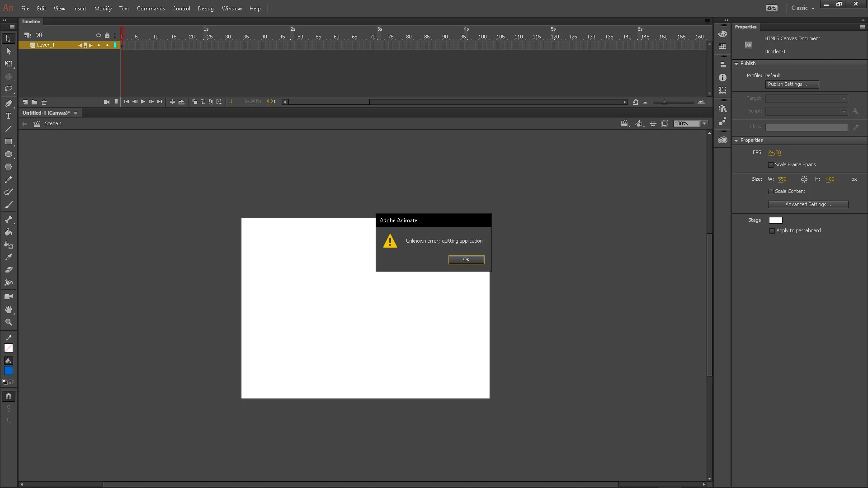The height and width of the screenshot is (488, 868).
Task: Select the Hand tool
Action: click(x=8, y=310)
